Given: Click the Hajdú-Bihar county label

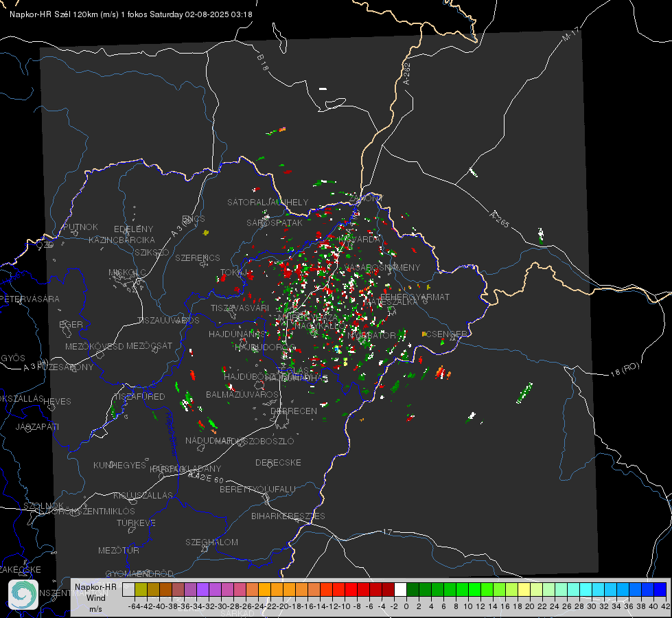Looking at the screenshot, I should (172, 434).
